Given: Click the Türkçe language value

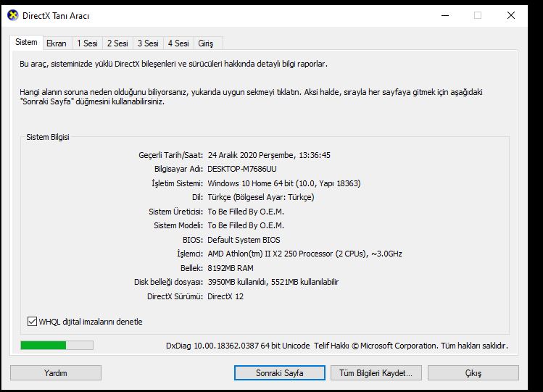Looking at the screenshot, I should [261, 197].
